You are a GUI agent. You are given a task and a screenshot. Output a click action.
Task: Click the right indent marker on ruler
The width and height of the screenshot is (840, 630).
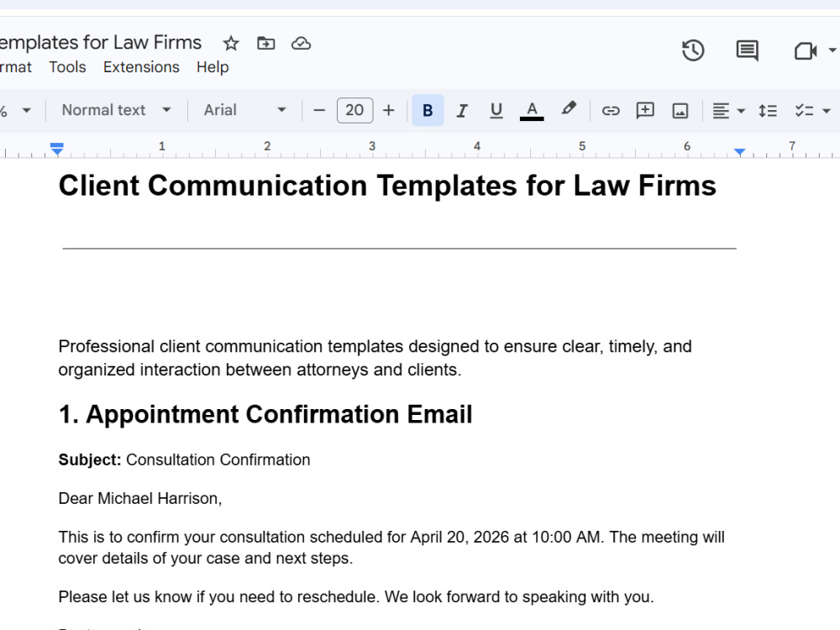coord(739,152)
